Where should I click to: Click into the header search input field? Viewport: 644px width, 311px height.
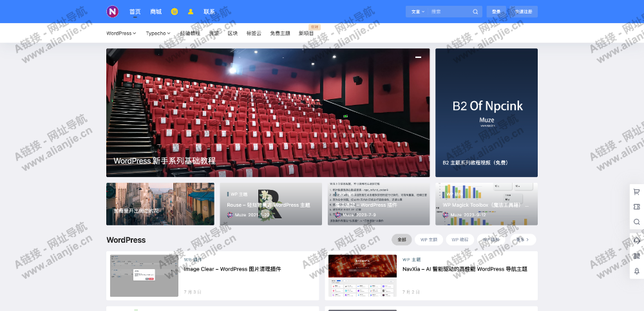[450, 12]
